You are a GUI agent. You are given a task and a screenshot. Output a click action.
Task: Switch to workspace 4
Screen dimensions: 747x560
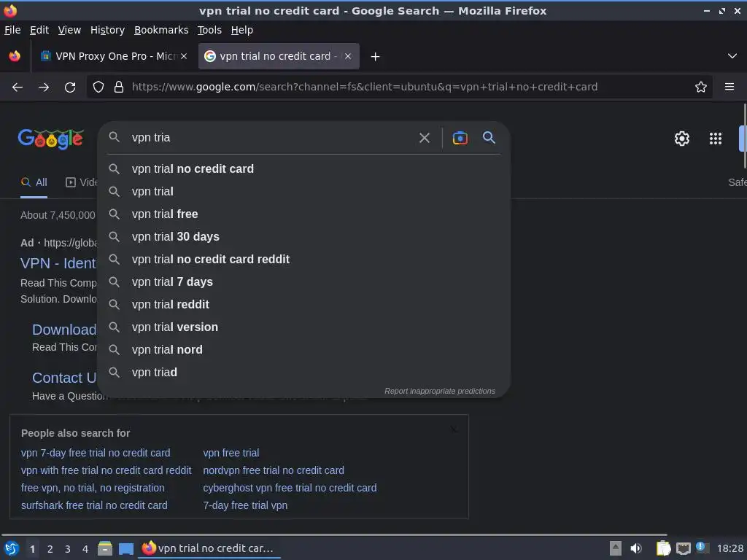coord(85,549)
